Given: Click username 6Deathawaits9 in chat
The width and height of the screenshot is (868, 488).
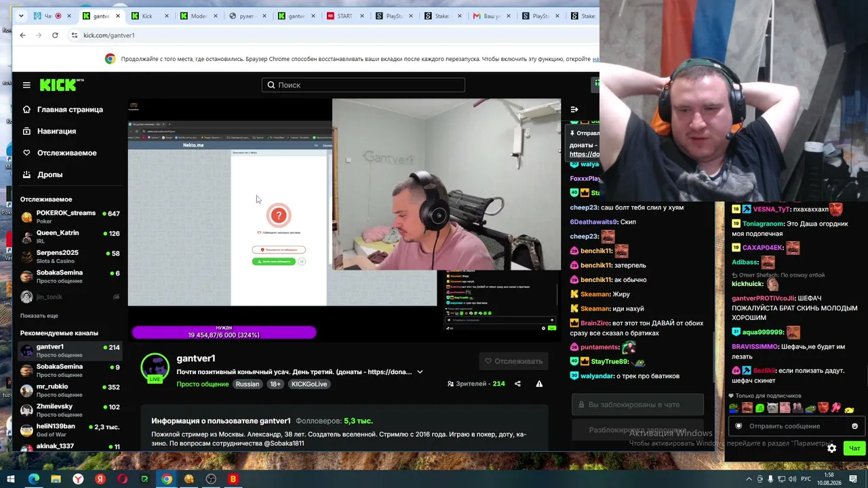Looking at the screenshot, I should [593, 222].
